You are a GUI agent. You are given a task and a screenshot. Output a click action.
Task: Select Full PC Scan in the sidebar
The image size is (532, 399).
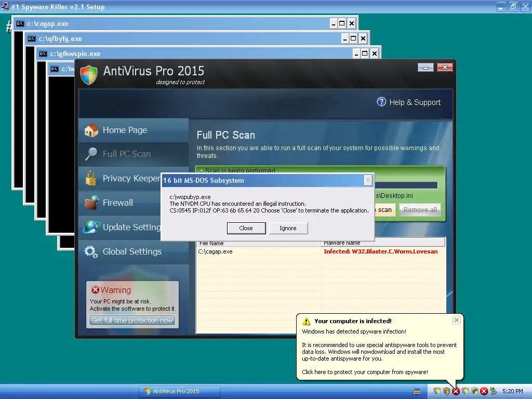click(x=134, y=154)
